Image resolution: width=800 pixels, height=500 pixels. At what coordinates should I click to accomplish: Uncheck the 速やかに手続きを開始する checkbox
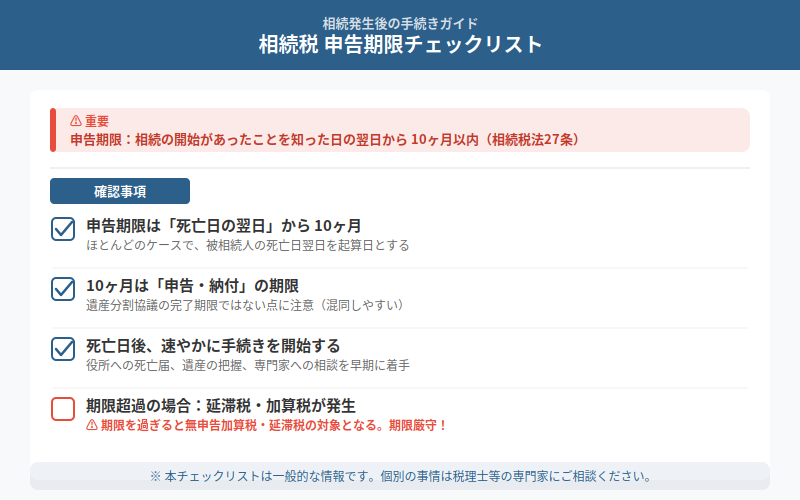tap(63, 349)
